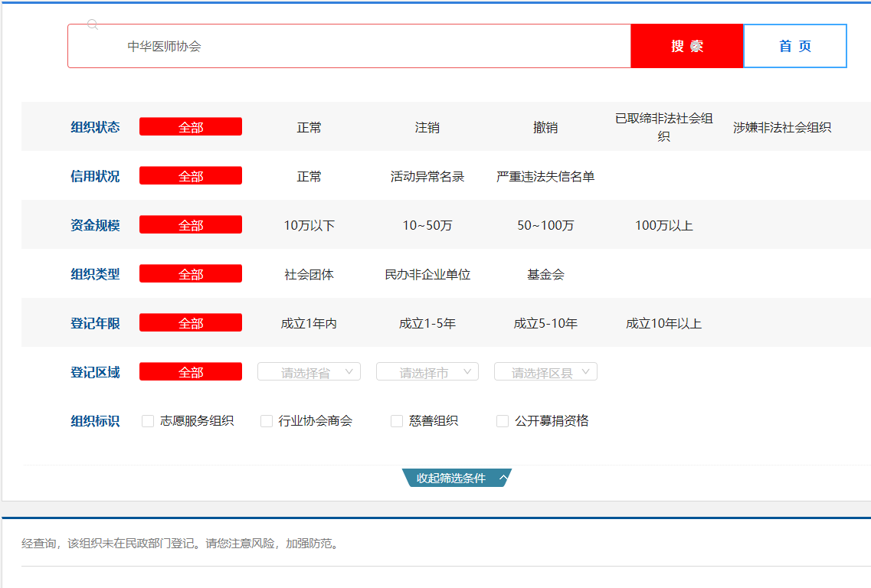Enable the 行业协会商会 checkbox
This screenshot has height=588, width=871.
click(267, 421)
